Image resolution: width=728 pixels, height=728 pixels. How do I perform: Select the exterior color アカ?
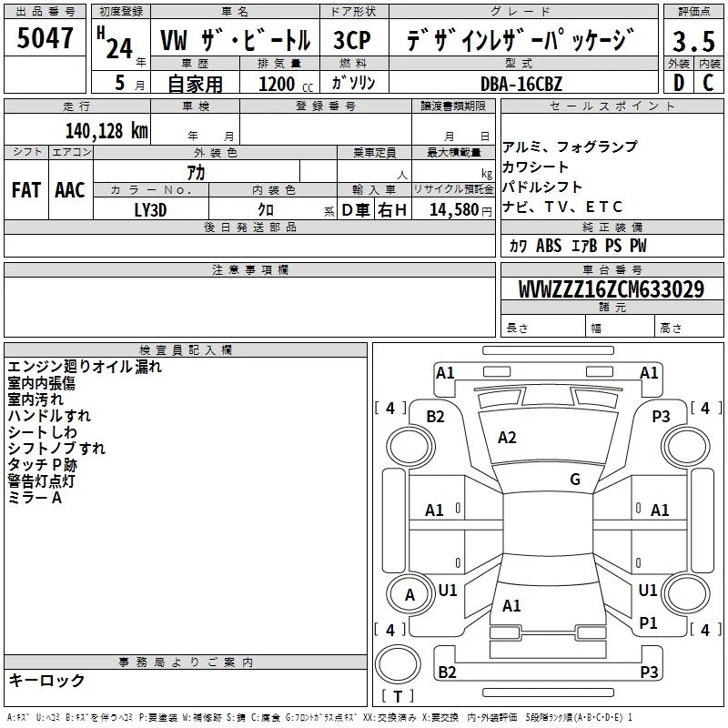[x=196, y=173]
